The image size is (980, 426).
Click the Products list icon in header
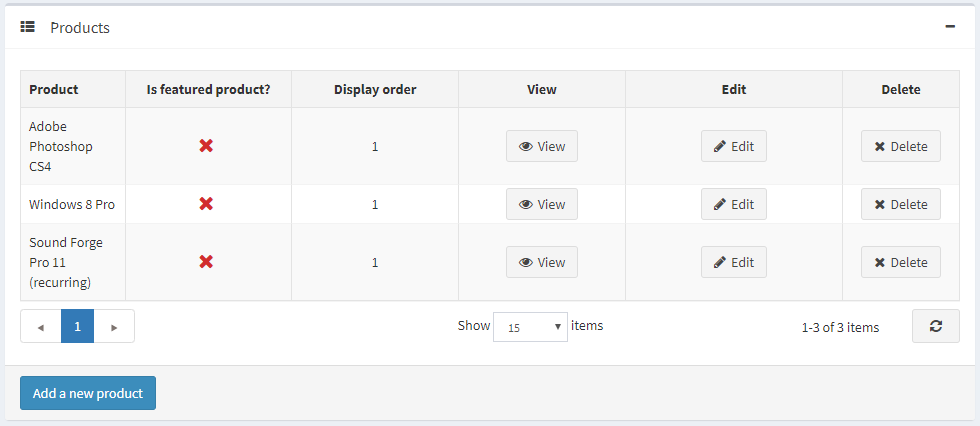click(x=28, y=27)
